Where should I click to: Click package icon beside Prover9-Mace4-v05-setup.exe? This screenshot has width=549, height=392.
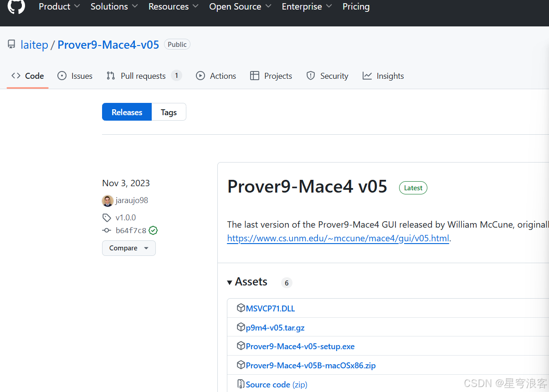(241, 346)
